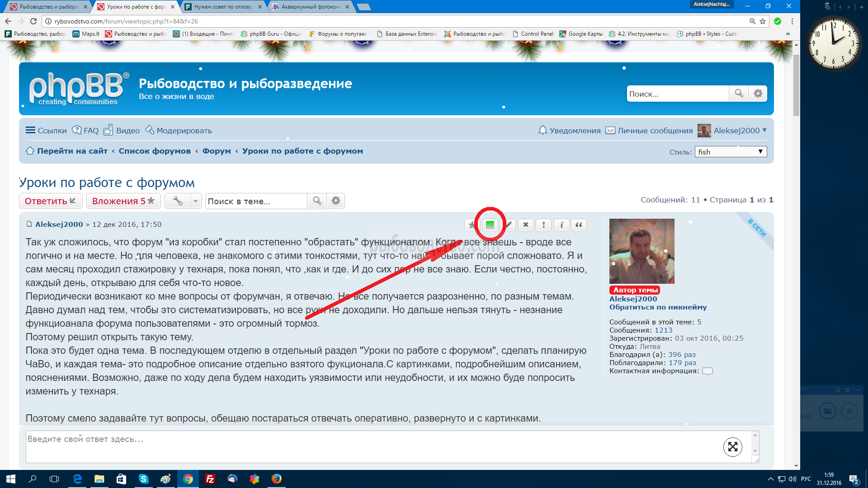
Task: Follow the Перейти на сайт link
Action: coord(67,151)
